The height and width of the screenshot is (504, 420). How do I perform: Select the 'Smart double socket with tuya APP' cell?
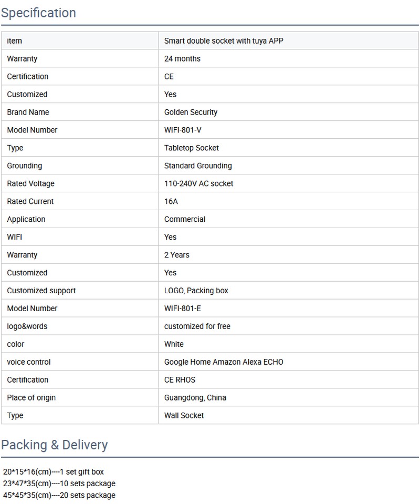pyautogui.click(x=224, y=41)
